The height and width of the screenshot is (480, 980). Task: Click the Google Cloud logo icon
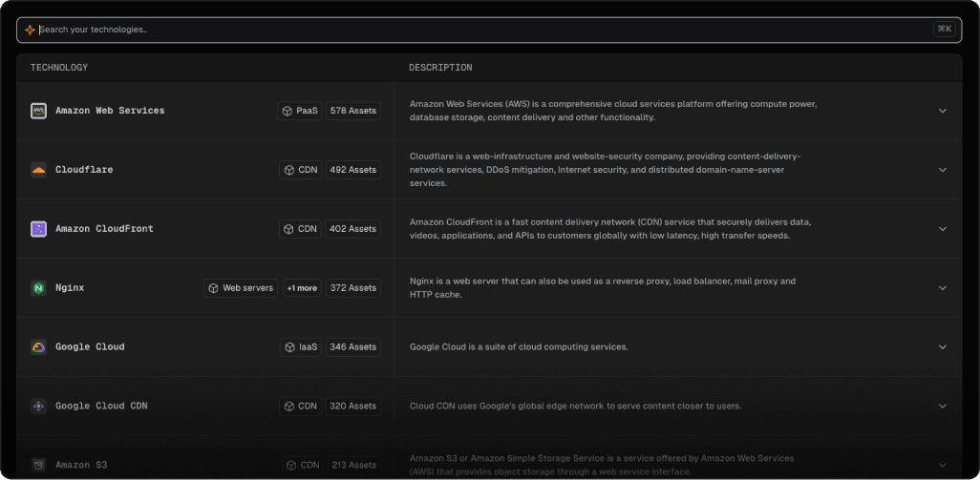point(38,347)
